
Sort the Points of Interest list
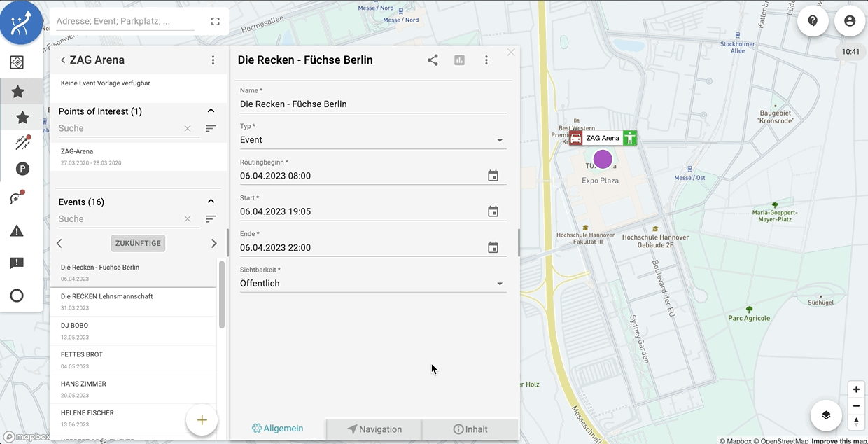tap(211, 129)
